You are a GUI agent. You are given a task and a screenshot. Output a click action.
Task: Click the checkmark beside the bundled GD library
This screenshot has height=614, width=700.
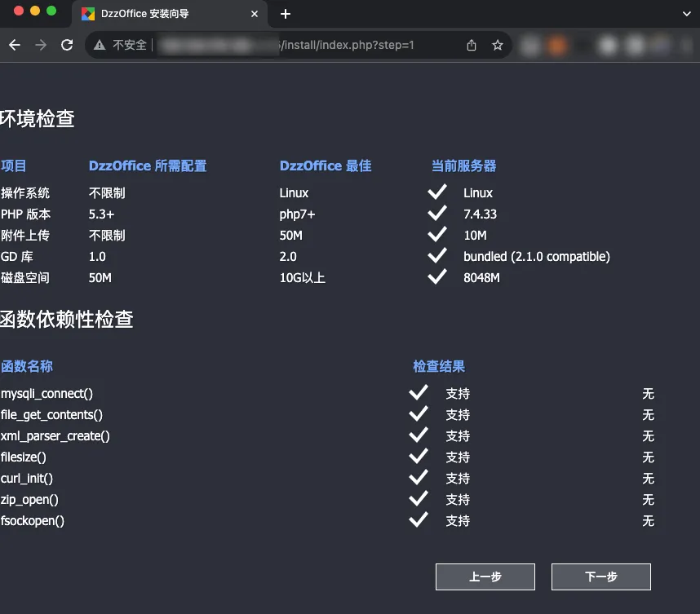pos(437,256)
